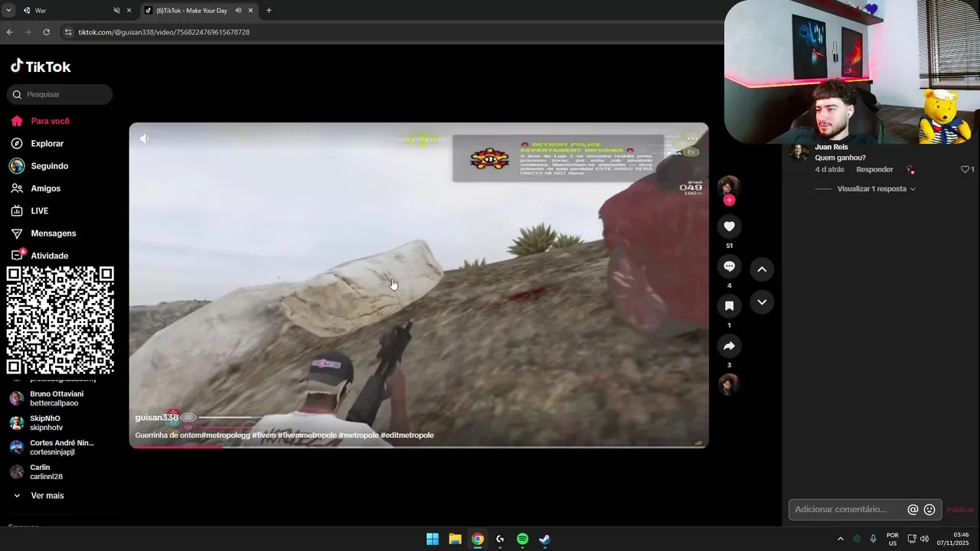Click the TikTok logo
980x551 pixels.
coord(41,67)
